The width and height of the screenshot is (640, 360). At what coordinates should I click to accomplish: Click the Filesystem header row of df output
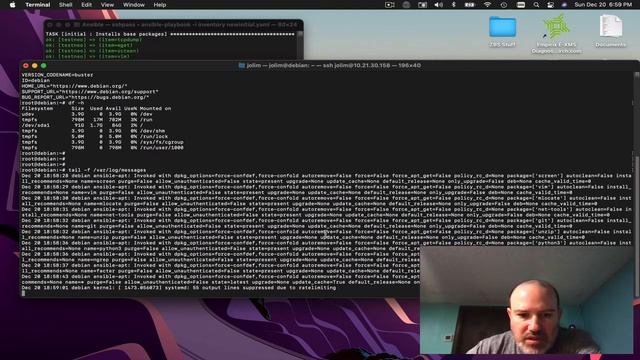[96, 109]
